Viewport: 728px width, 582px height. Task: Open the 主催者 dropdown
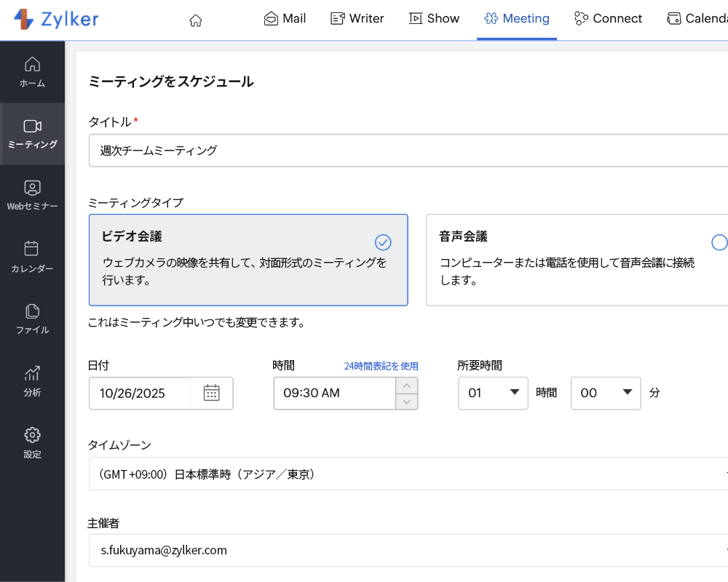408,550
